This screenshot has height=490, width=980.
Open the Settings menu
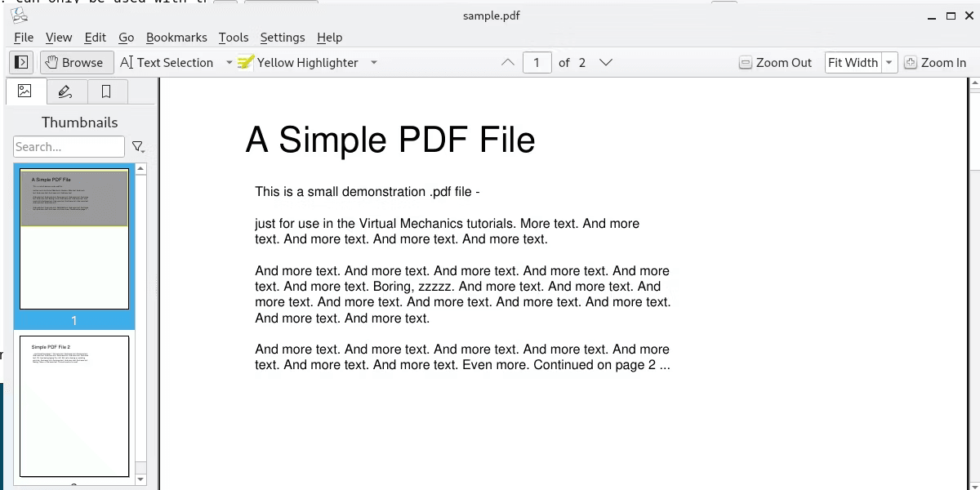click(x=283, y=37)
